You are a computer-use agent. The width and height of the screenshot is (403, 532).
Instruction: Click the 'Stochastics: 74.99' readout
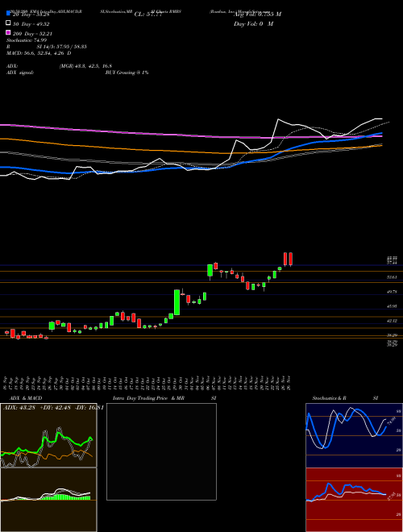point(27,40)
